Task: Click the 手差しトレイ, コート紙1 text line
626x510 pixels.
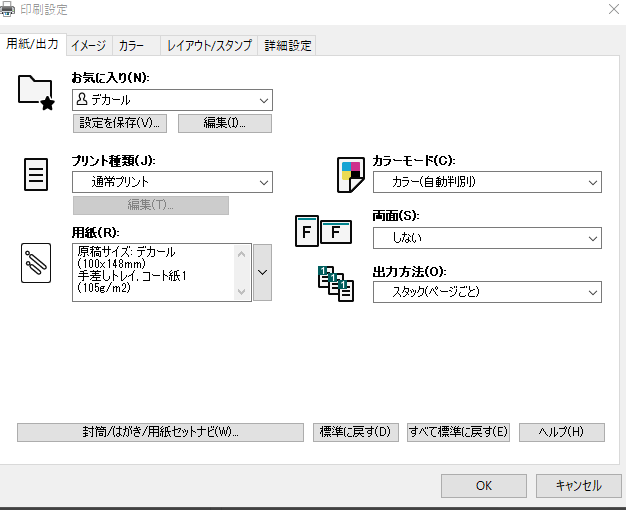Action: 132,276
